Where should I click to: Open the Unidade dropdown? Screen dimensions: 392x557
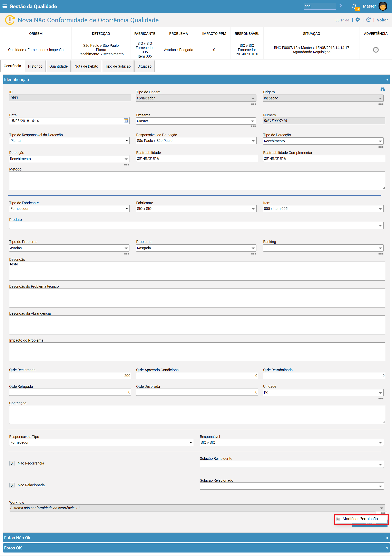[x=323, y=392]
